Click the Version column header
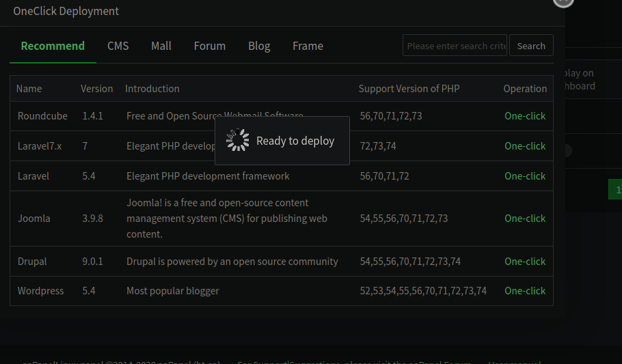Screen dimensions: 622x364 click(x=97, y=89)
